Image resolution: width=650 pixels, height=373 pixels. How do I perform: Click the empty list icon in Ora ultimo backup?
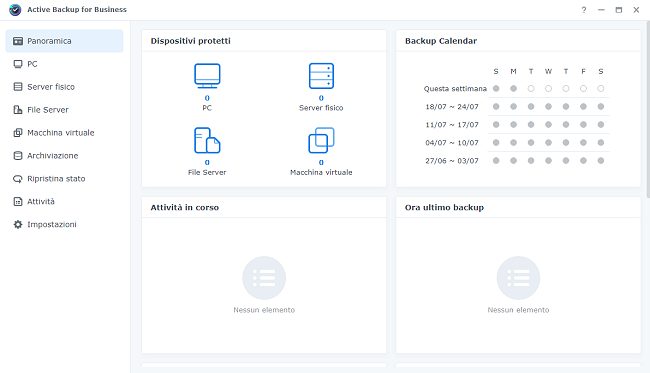[518, 278]
